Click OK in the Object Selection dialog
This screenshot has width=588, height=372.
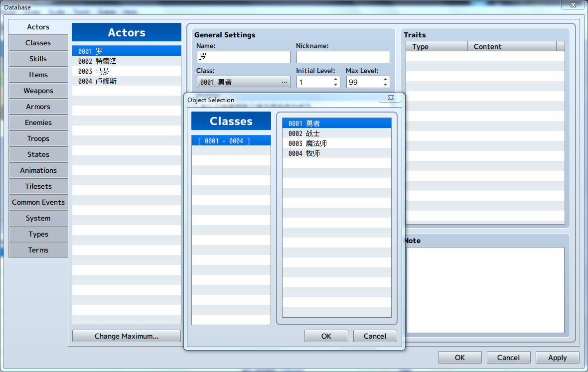(326, 336)
